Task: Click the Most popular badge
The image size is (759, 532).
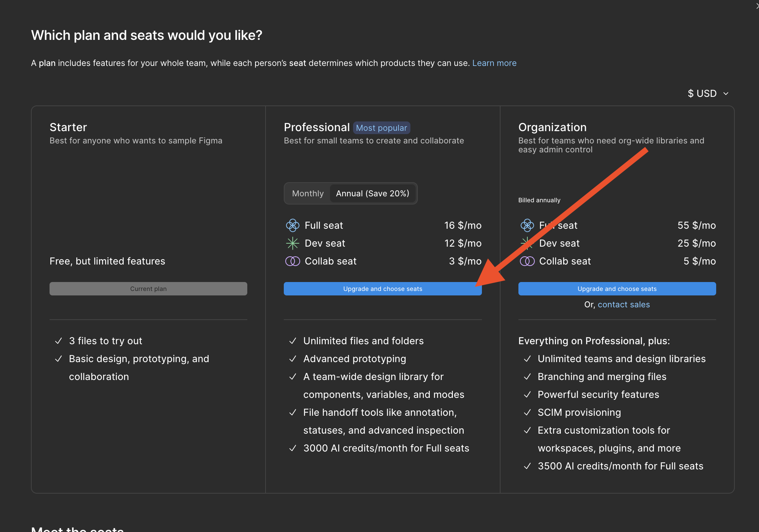Action: (x=381, y=128)
